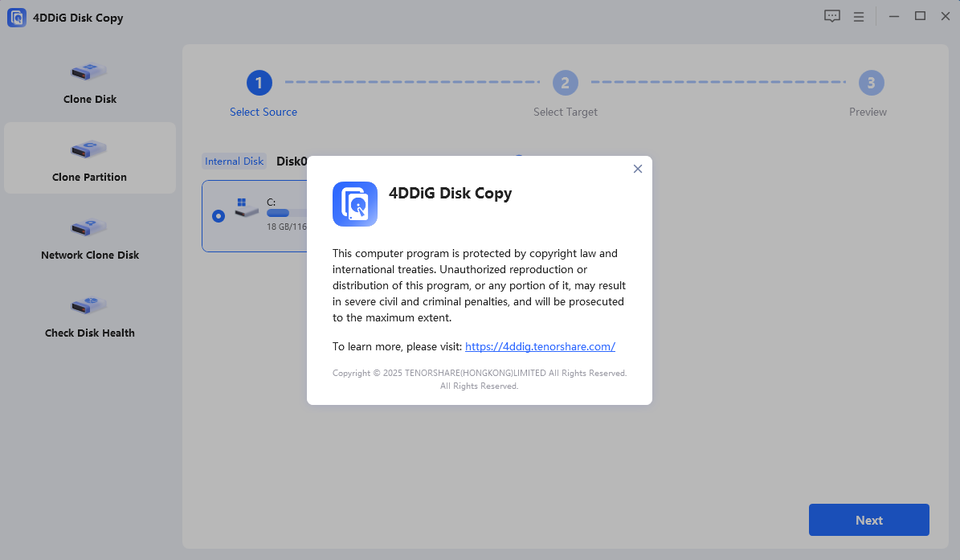Screen dimensions: 960x560
Task: Click the Preview step label
Action: coord(868,112)
